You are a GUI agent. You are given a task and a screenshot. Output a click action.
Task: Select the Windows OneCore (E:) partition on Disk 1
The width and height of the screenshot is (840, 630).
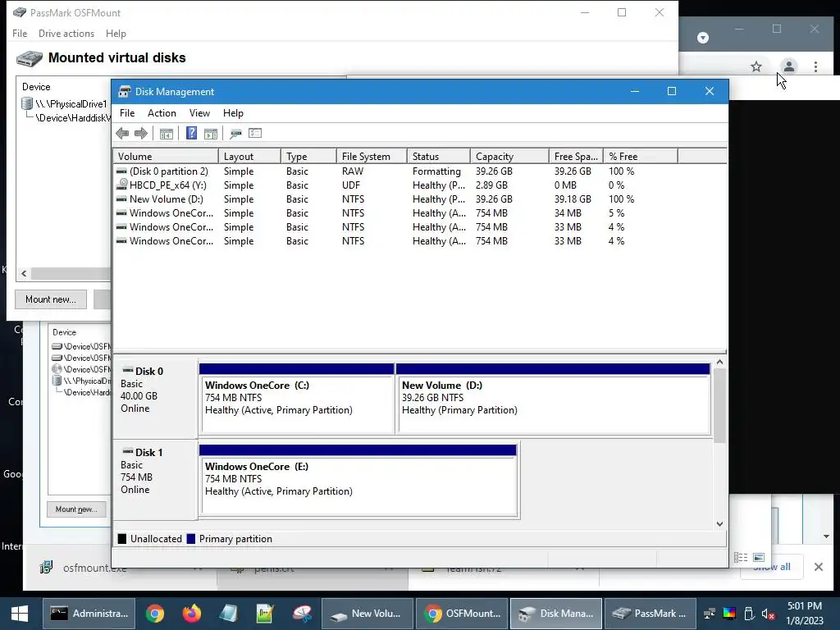[x=358, y=481]
